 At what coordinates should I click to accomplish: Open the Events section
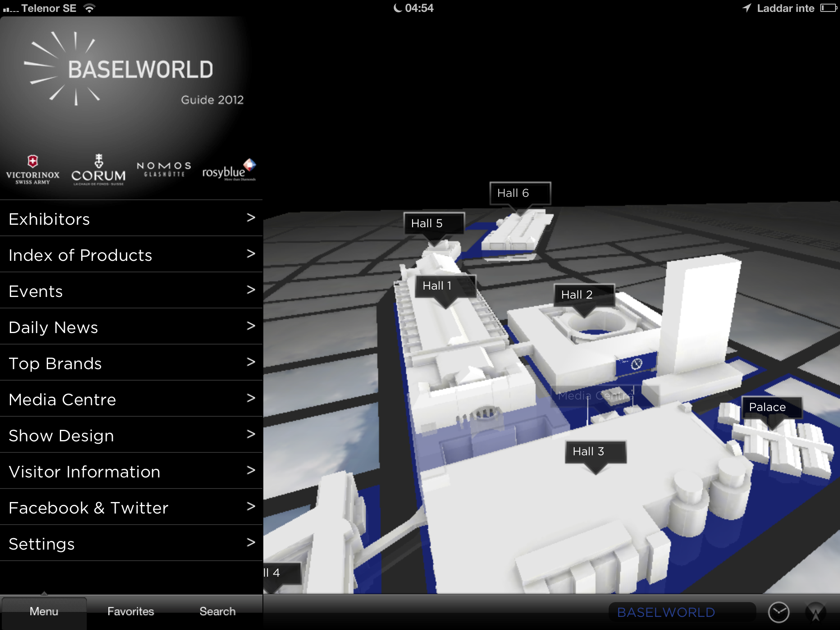click(x=131, y=290)
